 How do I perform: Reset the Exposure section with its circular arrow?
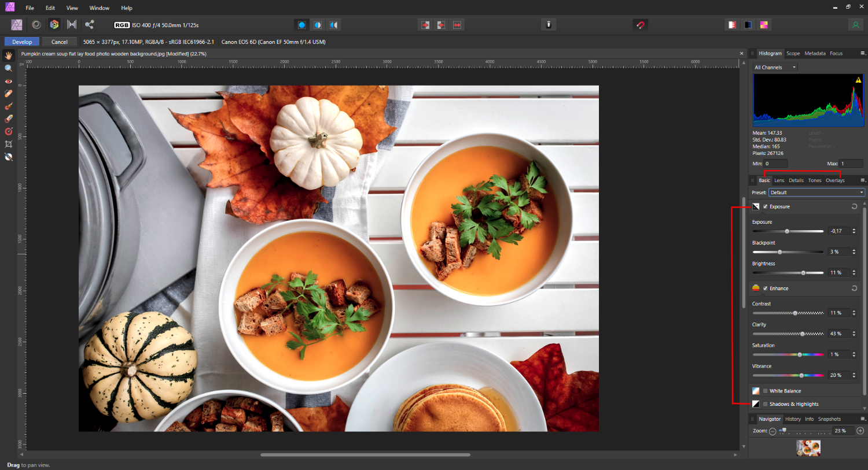[x=854, y=206]
